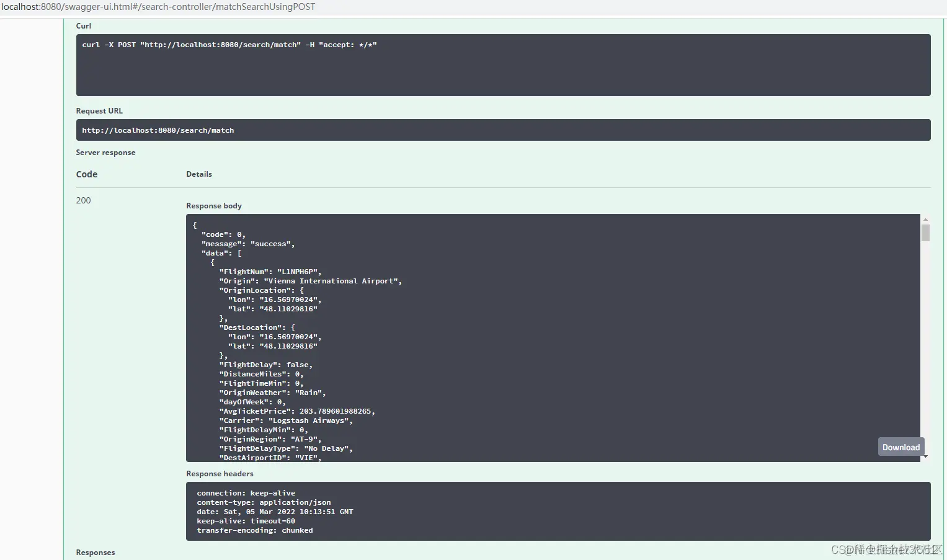Click the request URL http://localhost:8080/search/match
This screenshot has height=560, width=947.
pyautogui.click(x=158, y=130)
